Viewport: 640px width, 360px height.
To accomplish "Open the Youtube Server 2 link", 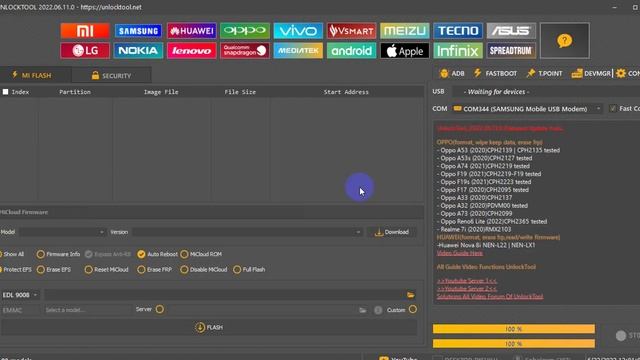I will coord(467,289).
